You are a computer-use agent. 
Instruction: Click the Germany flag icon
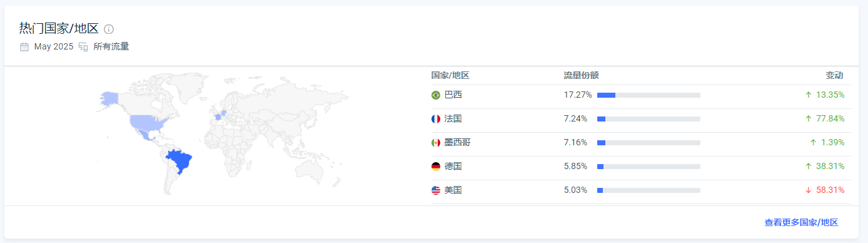click(436, 167)
